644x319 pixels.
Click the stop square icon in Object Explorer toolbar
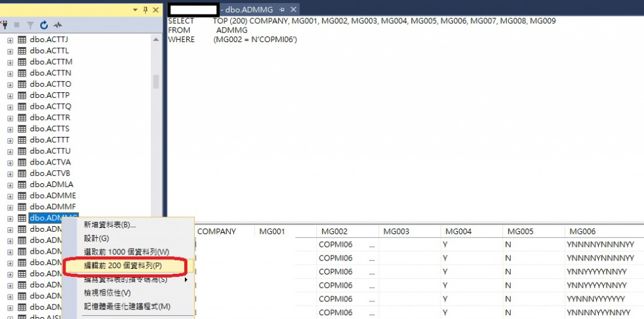point(17,25)
